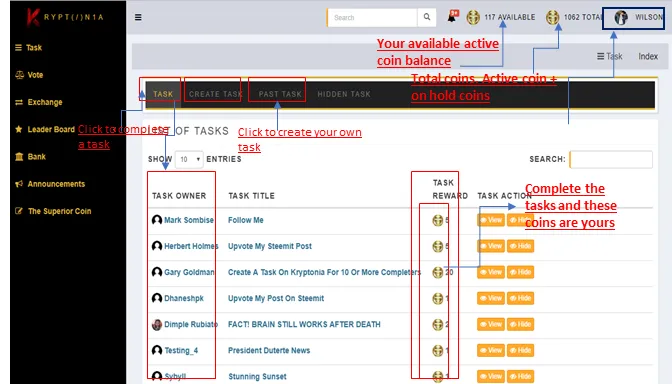View the President Duterte News task
672x384 pixels.
click(x=491, y=351)
